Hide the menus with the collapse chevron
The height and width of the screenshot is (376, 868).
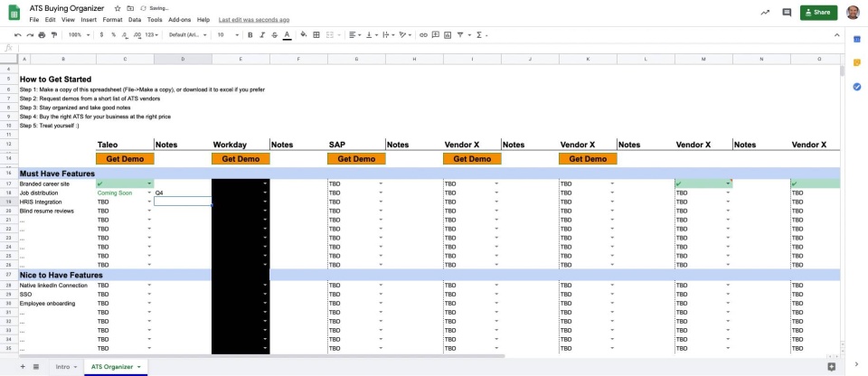(837, 35)
